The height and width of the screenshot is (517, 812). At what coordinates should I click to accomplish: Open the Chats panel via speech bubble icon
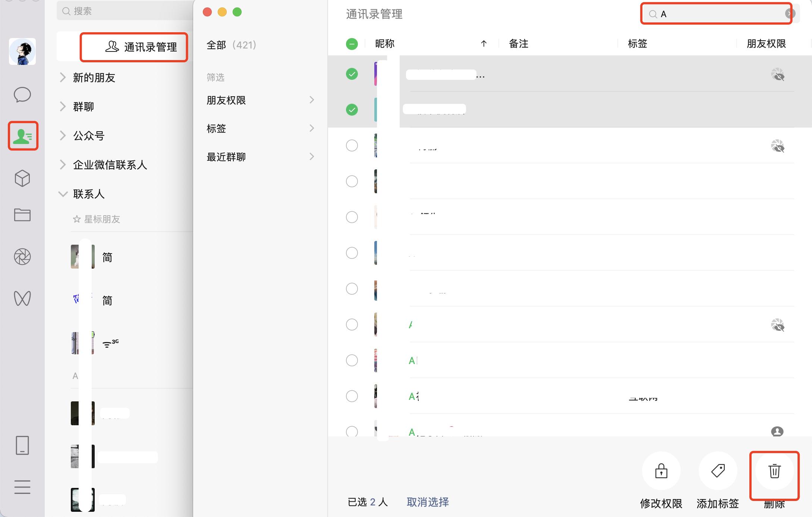click(22, 95)
